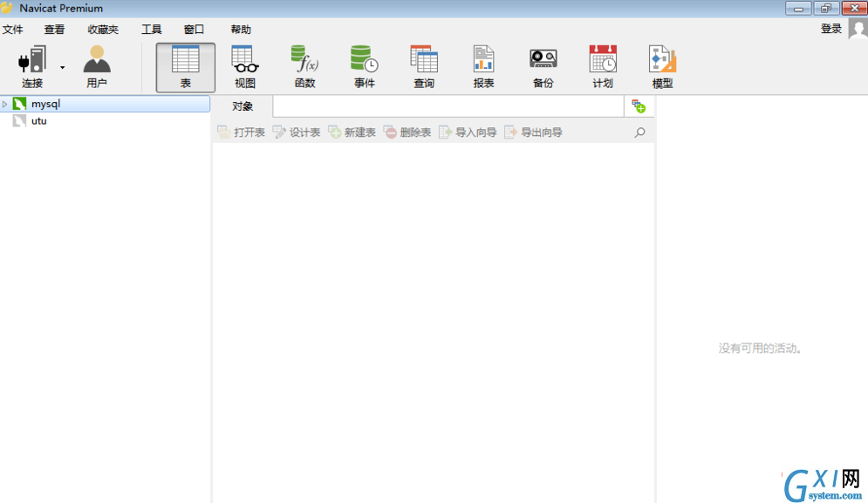Open the Tools (工具) menu
The image size is (868, 503).
151,30
